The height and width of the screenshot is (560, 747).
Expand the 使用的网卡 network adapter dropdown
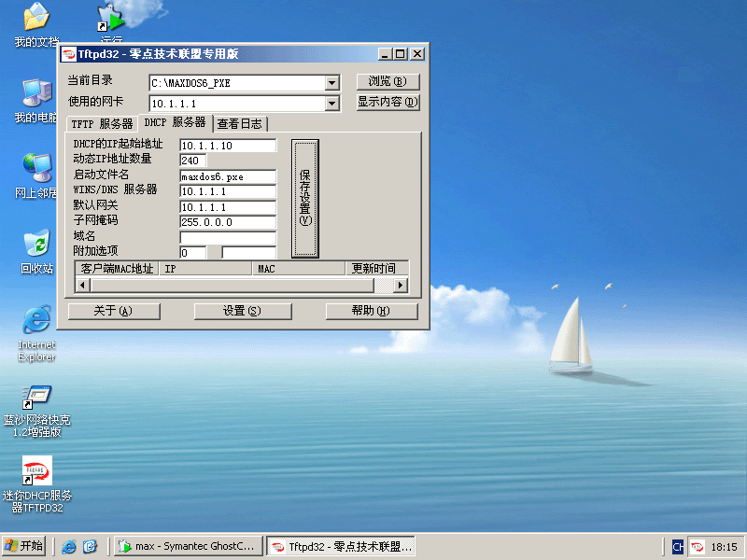(331, 104)
